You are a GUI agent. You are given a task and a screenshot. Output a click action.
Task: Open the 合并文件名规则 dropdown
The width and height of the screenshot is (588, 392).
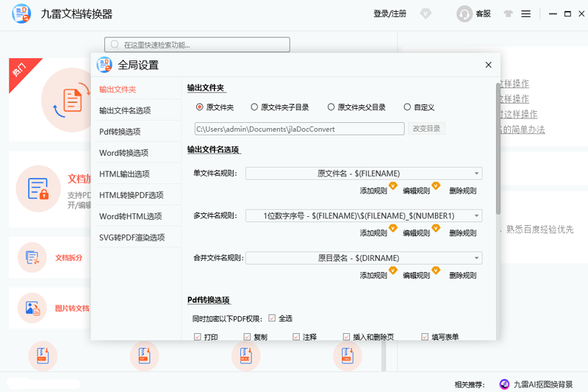364,258
